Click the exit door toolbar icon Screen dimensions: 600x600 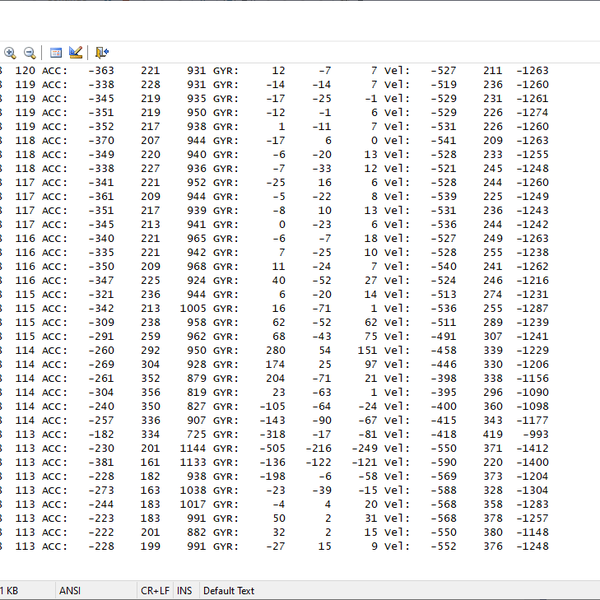click(x=102, y=52)
